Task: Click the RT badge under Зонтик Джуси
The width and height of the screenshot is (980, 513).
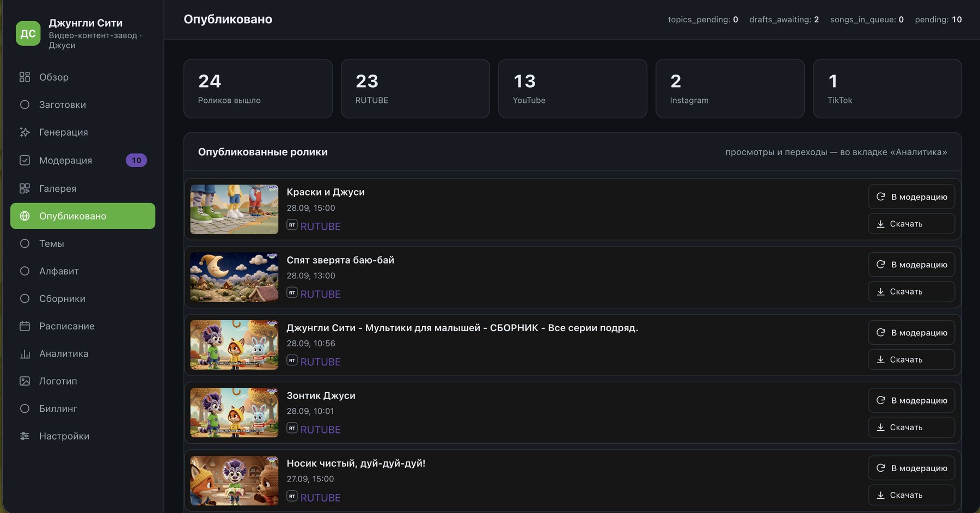Action: [x=292, y=428]
